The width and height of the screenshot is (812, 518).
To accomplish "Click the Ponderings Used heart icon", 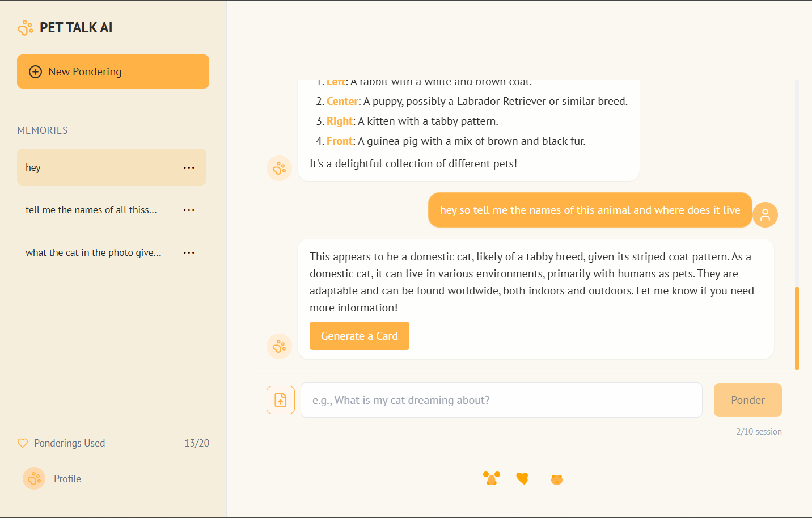I will pos(23,443).
